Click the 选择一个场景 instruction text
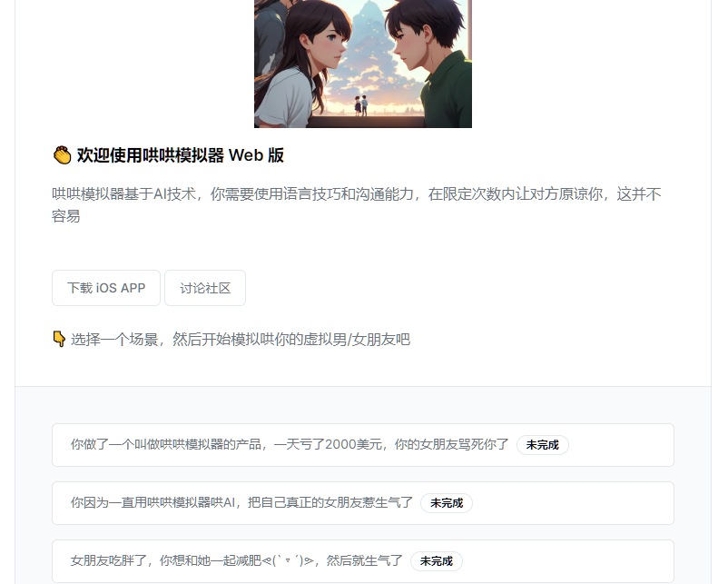The height and width of the screenshot is (584, 728). point(241,339)
